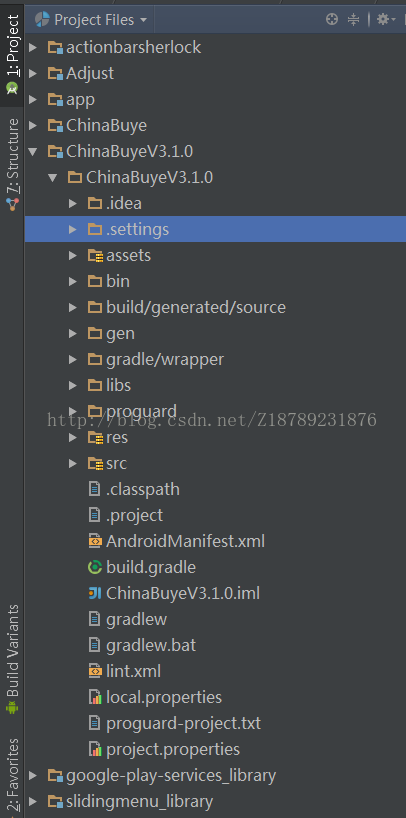Open the Build Variants side tab
The width and height of the screenshot is (406, 818).
(x=13, y=659)
